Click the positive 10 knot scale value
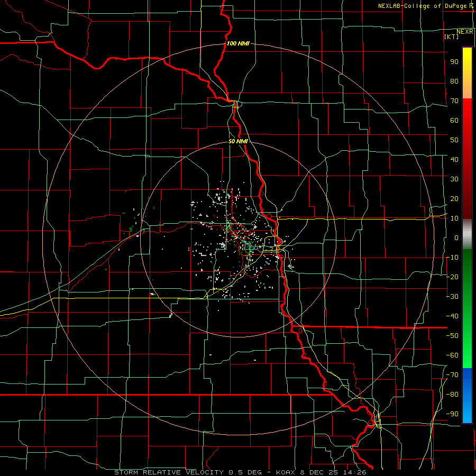 454,218
